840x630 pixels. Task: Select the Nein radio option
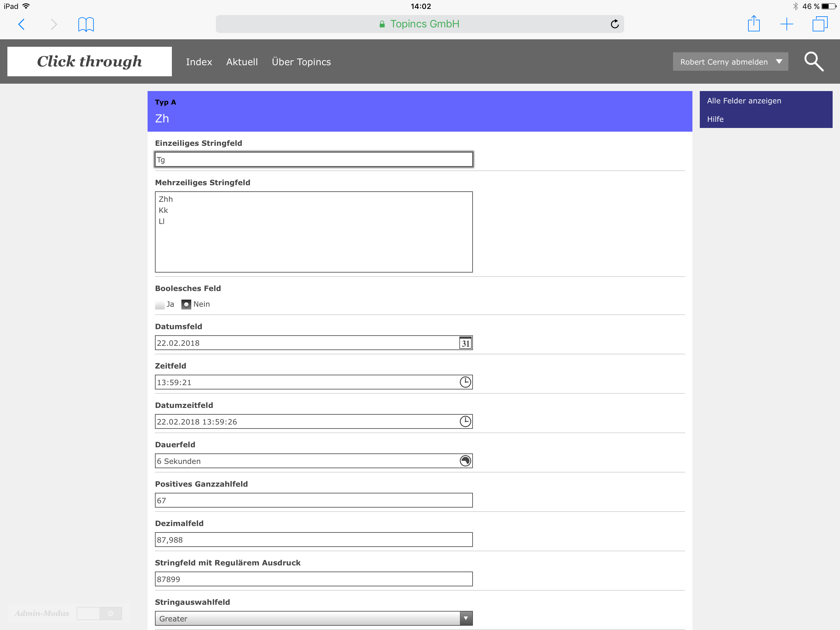coord(186,305)
